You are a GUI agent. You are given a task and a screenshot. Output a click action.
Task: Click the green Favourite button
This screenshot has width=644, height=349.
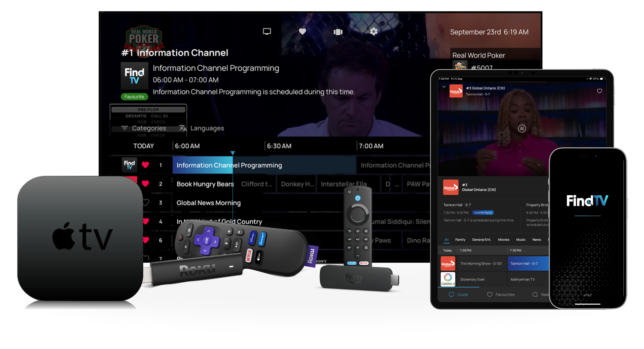[x=134, y=97]
